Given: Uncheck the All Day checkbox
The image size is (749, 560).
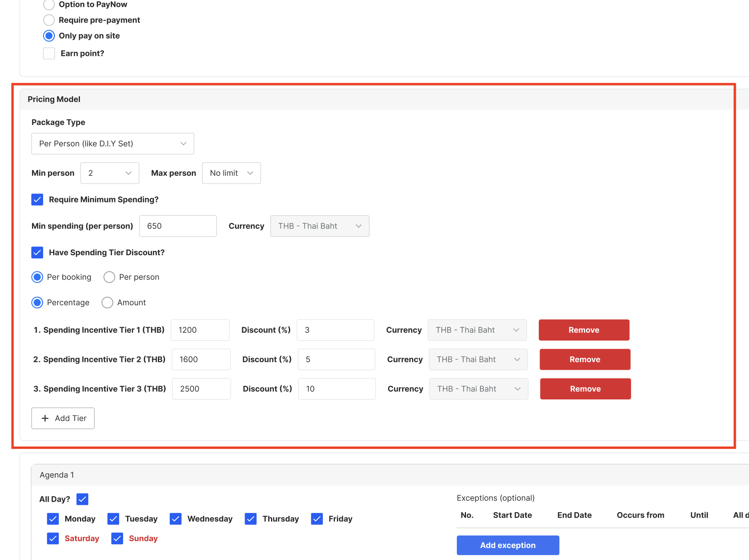Looking at the screenshot, I should [x=82, y=499].
